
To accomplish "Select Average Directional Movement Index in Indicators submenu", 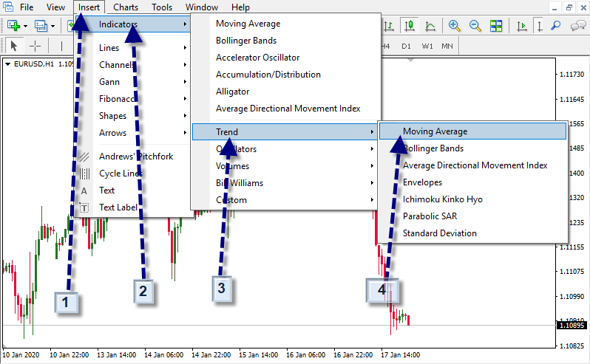I will pyautogui.click(x=285, y=109).
